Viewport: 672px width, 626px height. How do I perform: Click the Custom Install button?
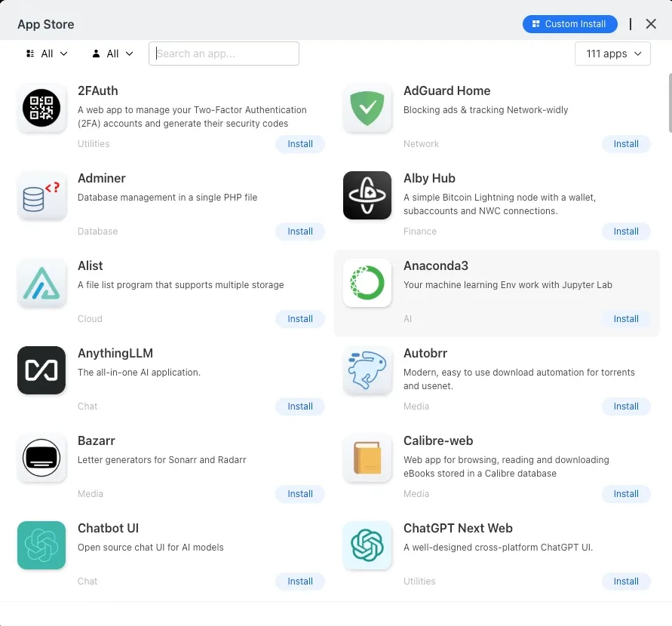pos(569,24)
